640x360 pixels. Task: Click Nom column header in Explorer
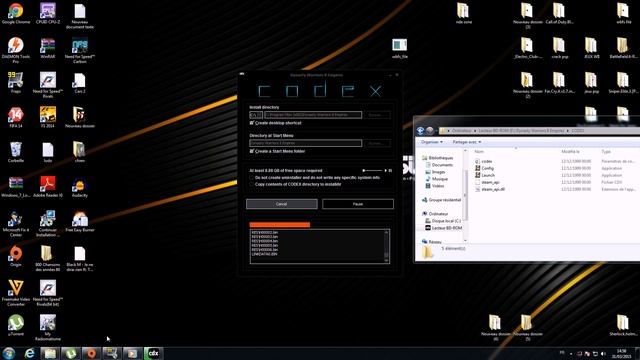[x=479, y=151]
